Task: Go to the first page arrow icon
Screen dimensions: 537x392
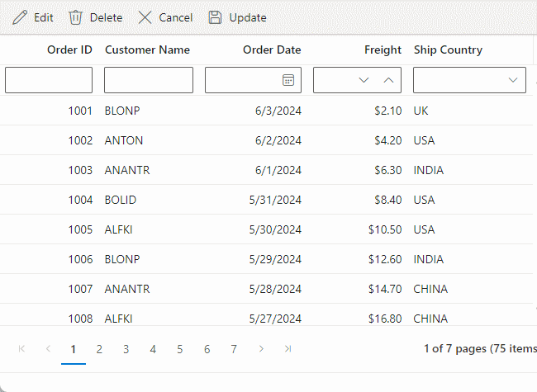Action: click(21, 349)
